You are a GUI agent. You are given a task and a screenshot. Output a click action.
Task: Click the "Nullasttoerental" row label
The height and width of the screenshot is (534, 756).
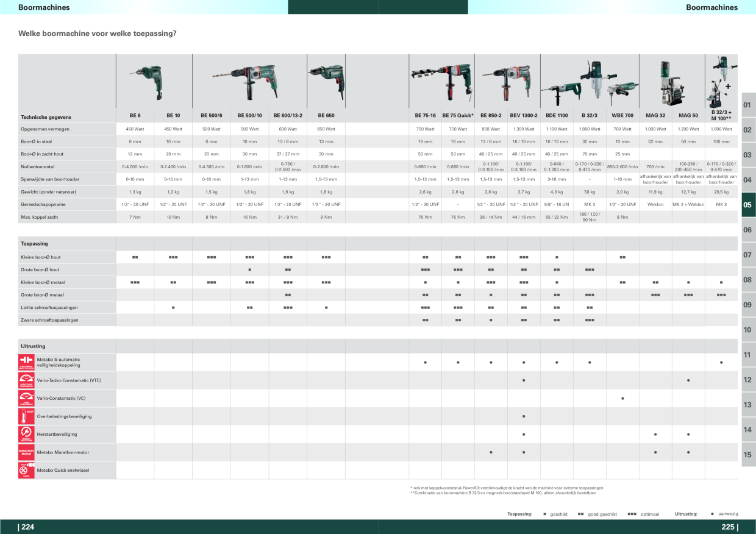point(38,166)
